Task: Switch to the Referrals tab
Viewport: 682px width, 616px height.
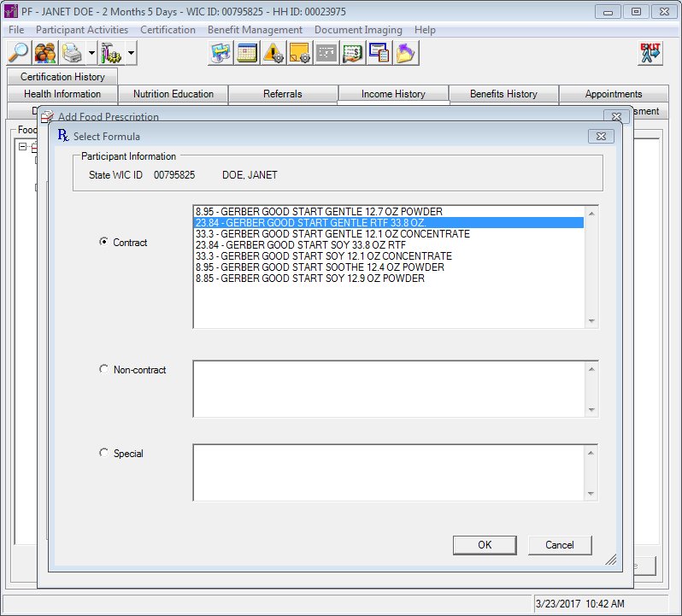Action: 283,94
